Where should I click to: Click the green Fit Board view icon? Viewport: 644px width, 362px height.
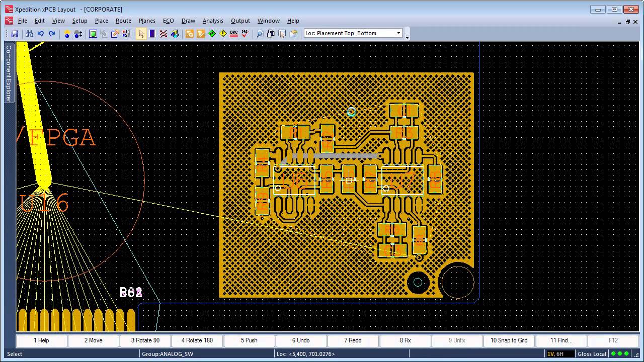click(93, 34)
